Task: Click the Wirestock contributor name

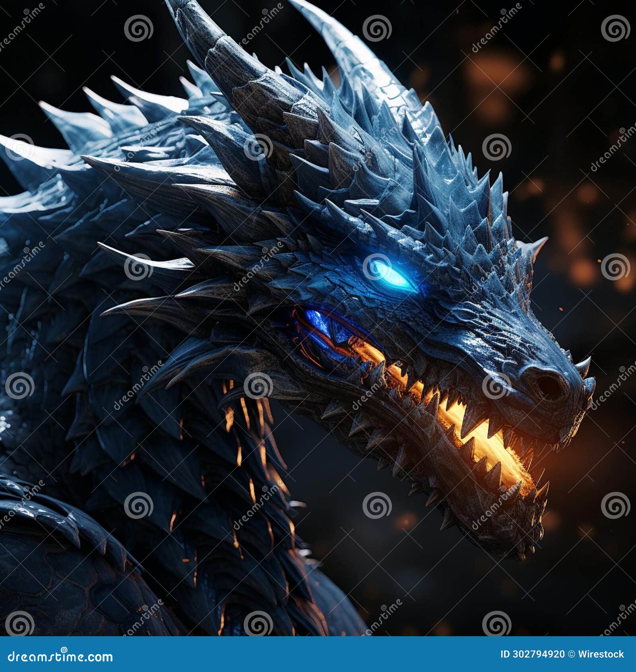Action: (601, 654)
